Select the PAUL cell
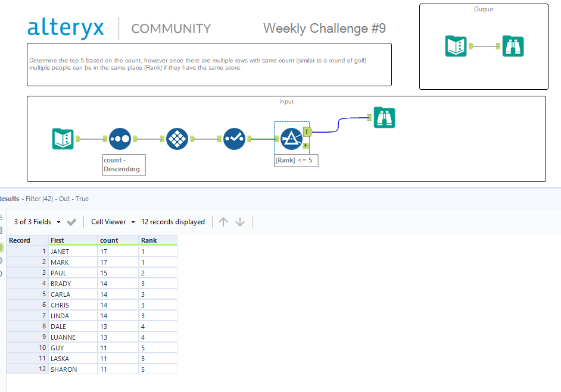The width and height of the screenshot is (561, 392). [73, 273]
